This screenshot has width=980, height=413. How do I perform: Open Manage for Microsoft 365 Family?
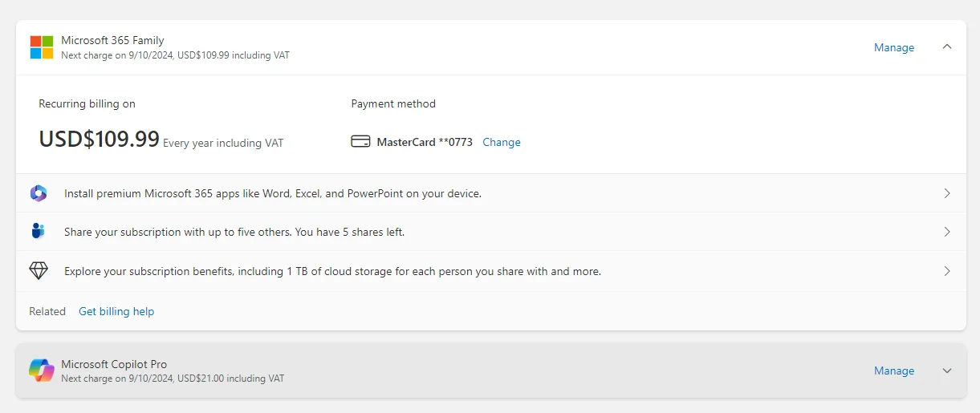[x=894, y=47]
